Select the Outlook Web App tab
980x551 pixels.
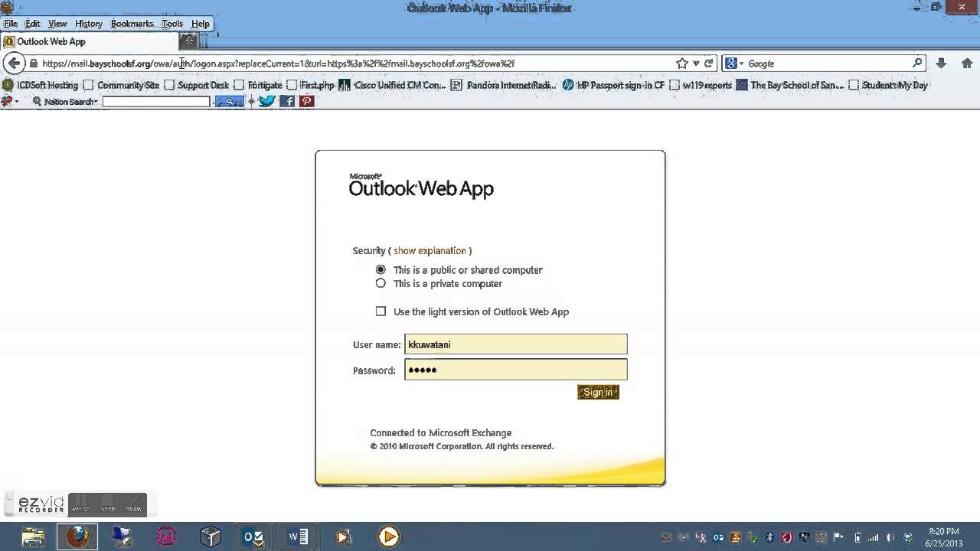[88, 41]
